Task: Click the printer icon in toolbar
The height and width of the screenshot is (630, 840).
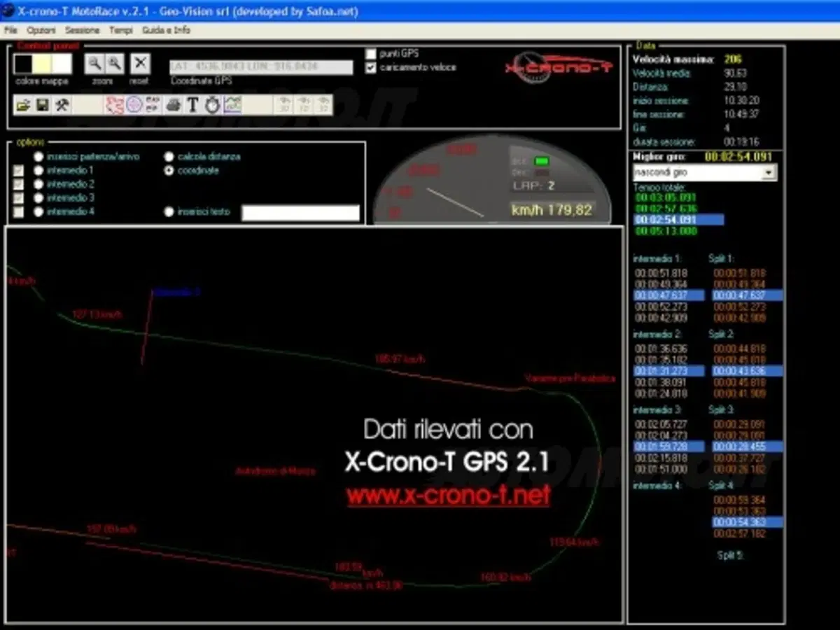Action: 173,105
